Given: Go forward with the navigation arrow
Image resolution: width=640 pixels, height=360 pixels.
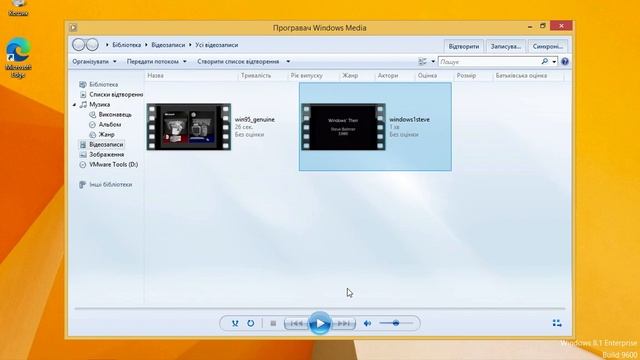Looking at the screenshot, I should 92,44.
